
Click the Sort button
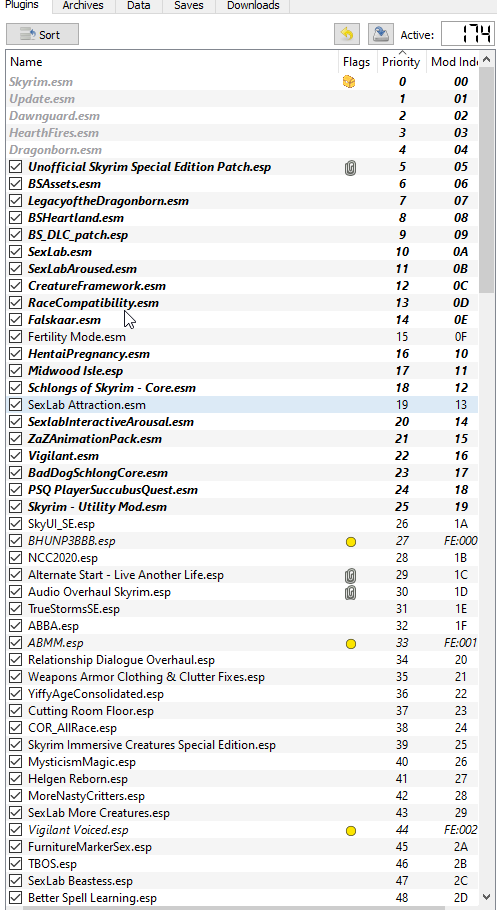42,34
